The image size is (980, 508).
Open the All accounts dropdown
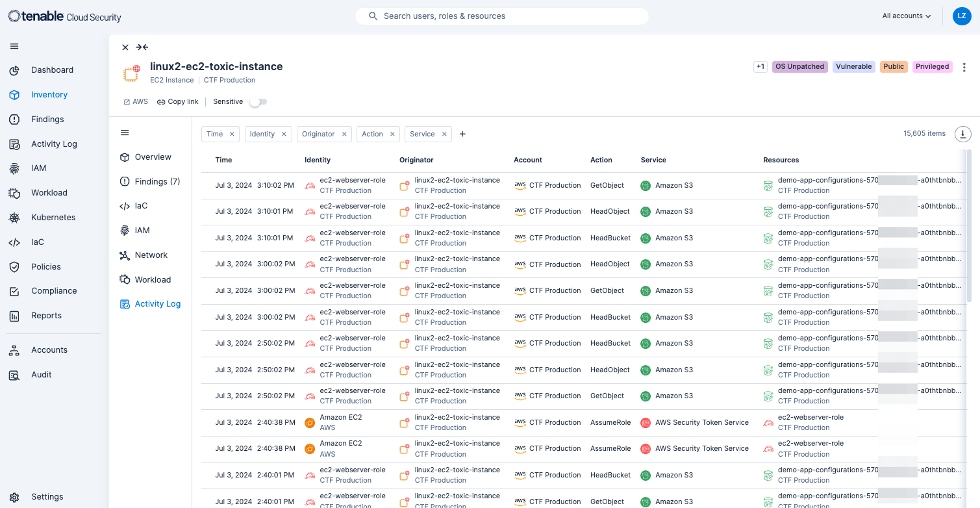[907, 16]
